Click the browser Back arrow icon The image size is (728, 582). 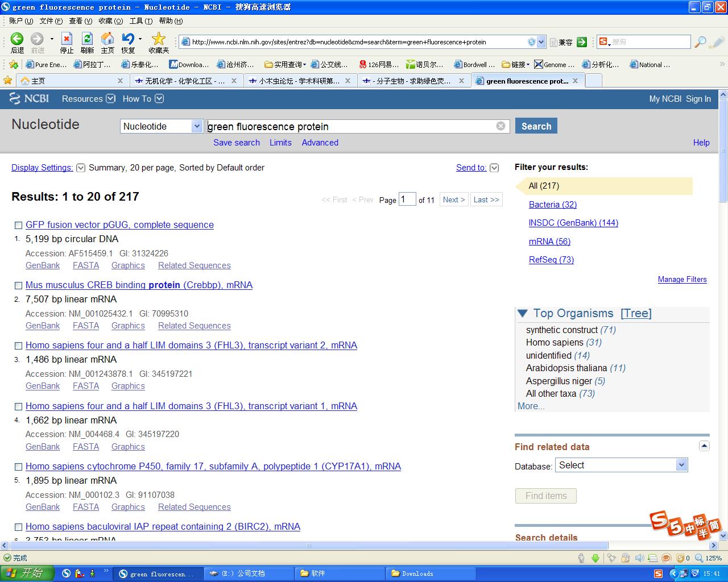click(17, 39)
